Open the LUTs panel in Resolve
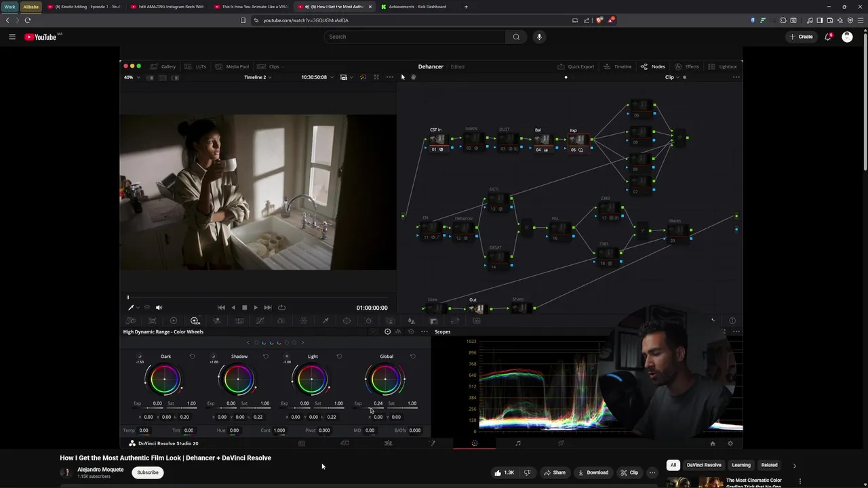Screen dimensions: 868x488 (x=195, y=66)
